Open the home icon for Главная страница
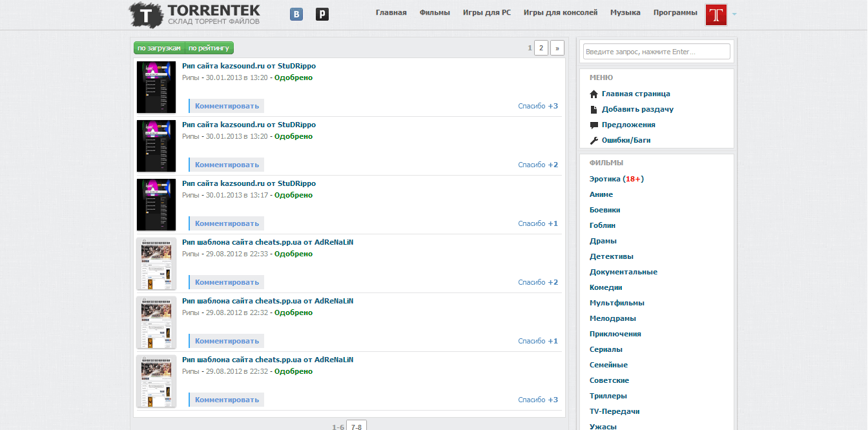The width and height of the screenshot is (868, 430). click(594, 94)
